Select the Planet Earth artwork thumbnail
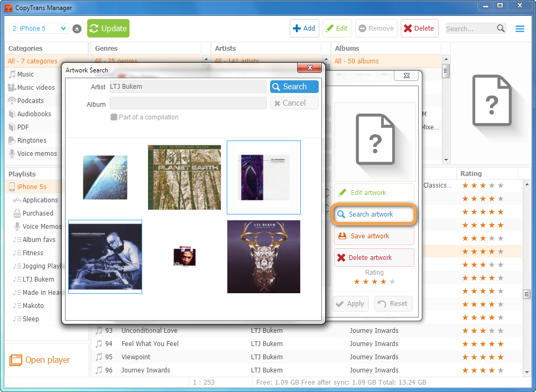This screenshot has width=536, height=392. 184,178
